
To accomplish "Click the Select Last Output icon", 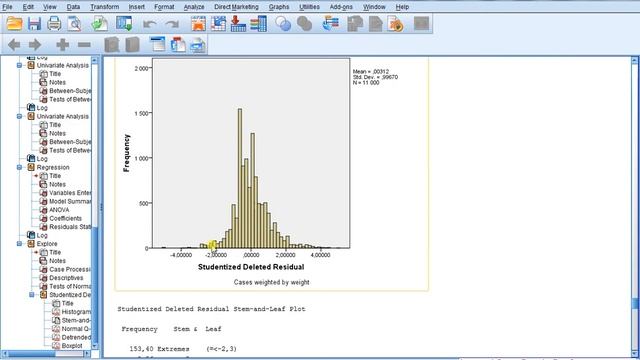I will click(330, 24).
